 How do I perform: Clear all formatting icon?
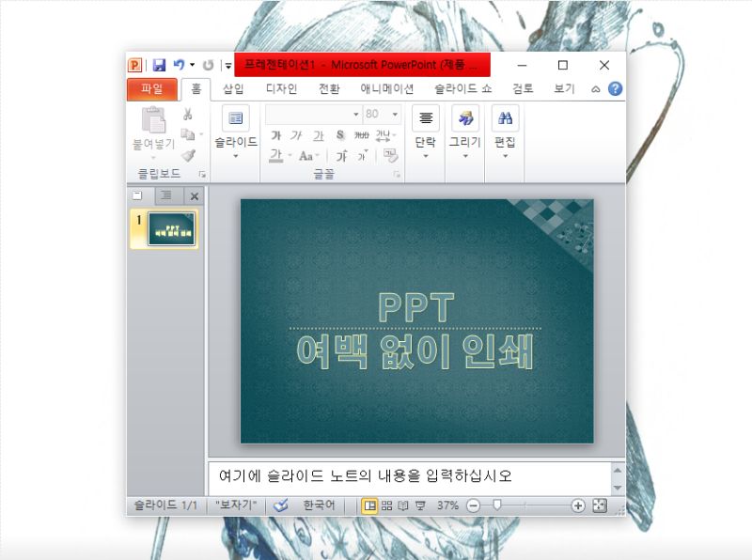coord(390,155)
